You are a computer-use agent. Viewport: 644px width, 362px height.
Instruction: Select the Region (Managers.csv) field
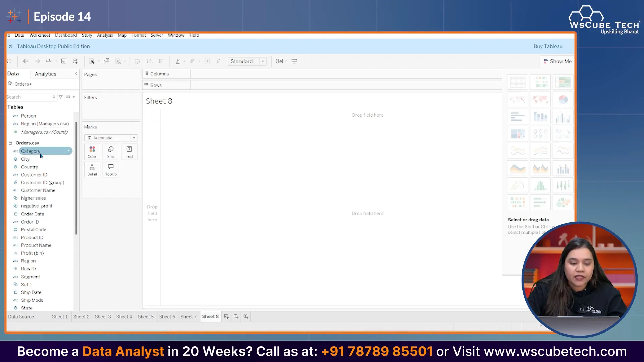45,124
